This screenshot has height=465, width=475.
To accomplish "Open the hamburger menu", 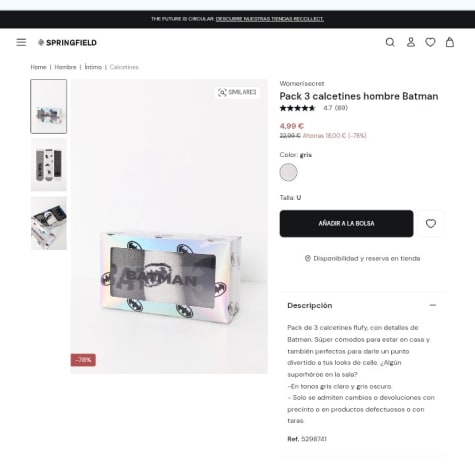I will click(x=21, y=42).
